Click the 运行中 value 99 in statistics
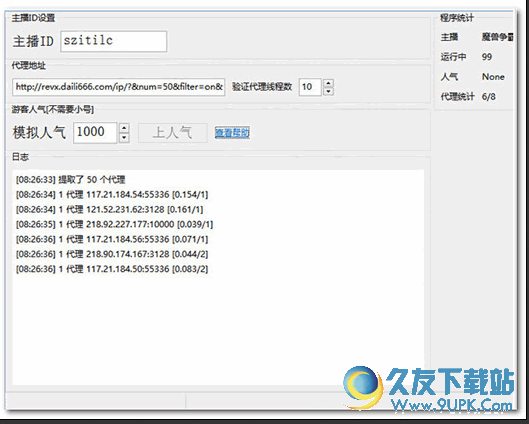529x424 pixels. pyautogui.click(x=487, y=57)
